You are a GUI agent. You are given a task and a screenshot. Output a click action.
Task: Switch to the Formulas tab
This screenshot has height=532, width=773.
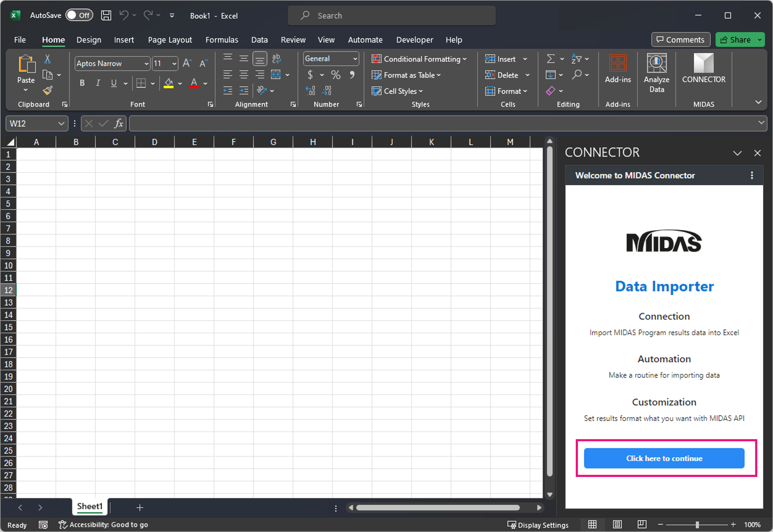click(222, 40)
